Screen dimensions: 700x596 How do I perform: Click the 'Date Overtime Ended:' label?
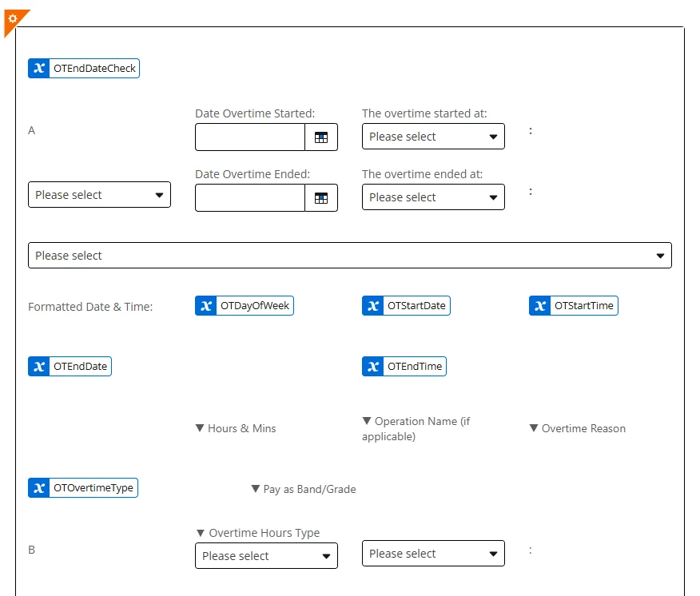pyautogui.click(x=253, y=174)
